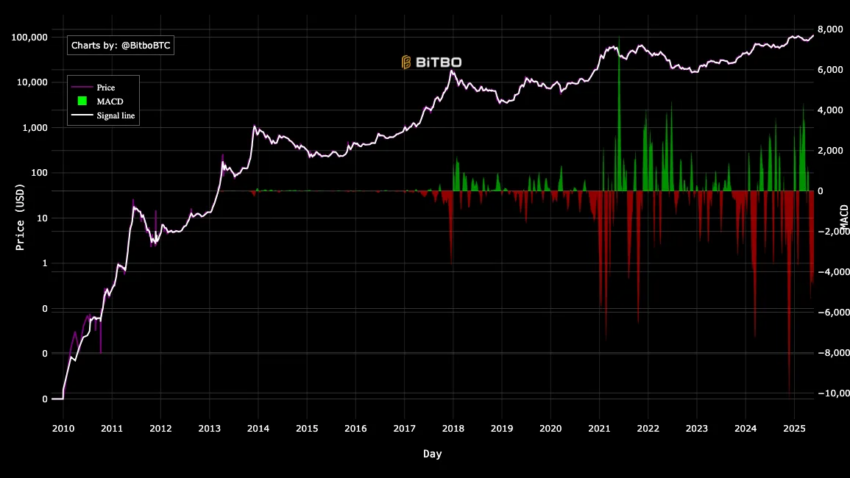Click the 2025 x-axis tick label
850x478 pixels.
click(x=794, y=429)
